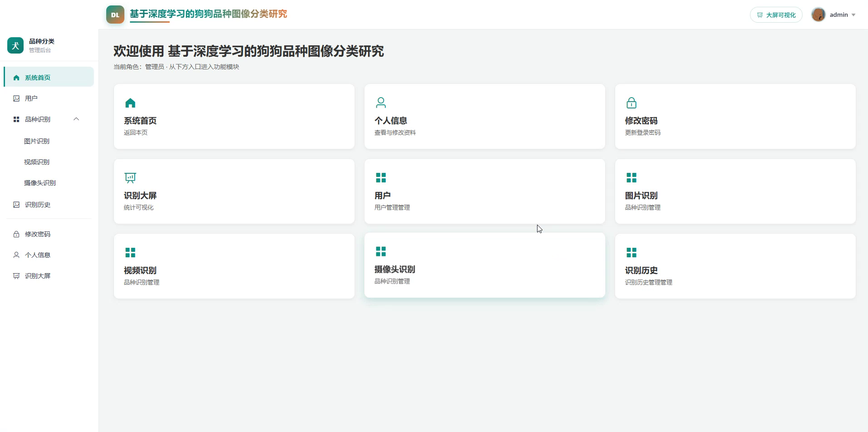Click the image icon beside 用户 in sidebar
The height and width of the screenshot is (432, 868).
click(x=16, y=98)
